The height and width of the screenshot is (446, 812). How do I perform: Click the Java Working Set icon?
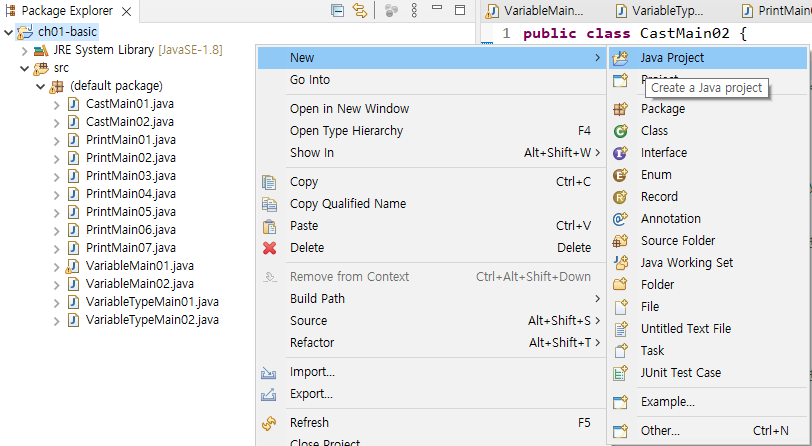620,263
